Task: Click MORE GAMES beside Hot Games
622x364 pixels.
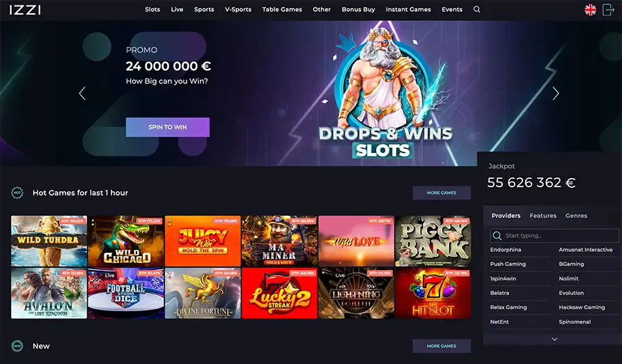Action: tap(442, 193)
